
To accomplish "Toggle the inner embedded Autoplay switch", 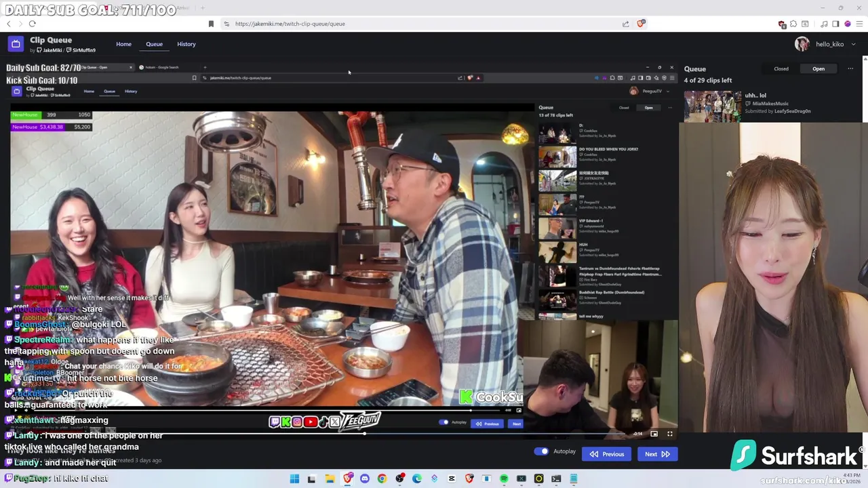I will tap(443, 422).
